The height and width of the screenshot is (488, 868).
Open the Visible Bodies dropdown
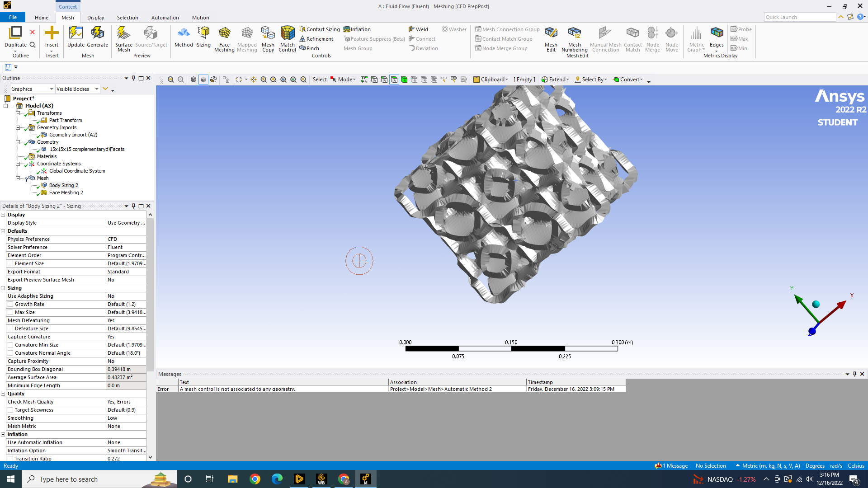(x=77, y=89)
